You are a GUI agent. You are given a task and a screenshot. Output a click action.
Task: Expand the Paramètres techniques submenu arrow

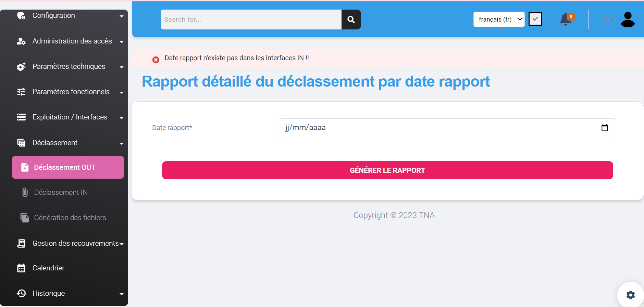[x=122, y=67]
